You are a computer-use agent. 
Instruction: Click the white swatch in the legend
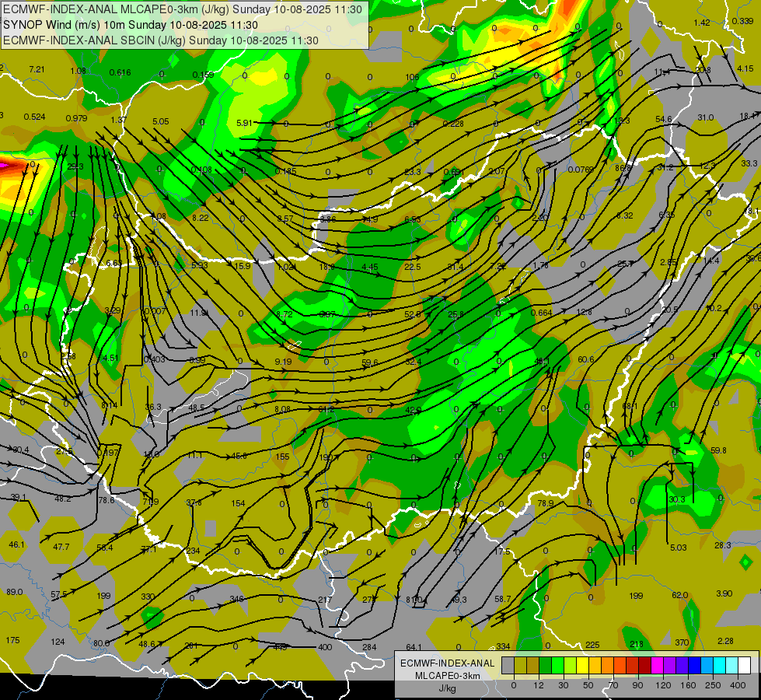(744, 665)
